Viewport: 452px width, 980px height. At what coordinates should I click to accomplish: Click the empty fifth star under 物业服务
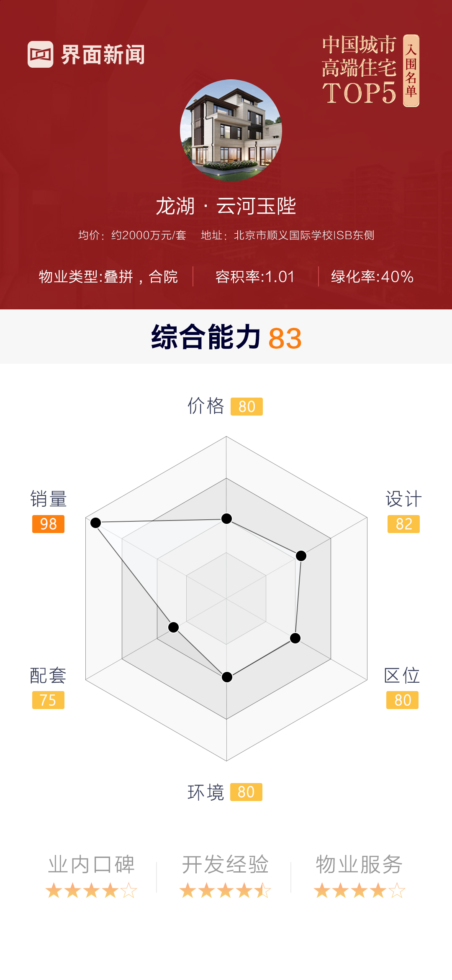click(397, 891)
